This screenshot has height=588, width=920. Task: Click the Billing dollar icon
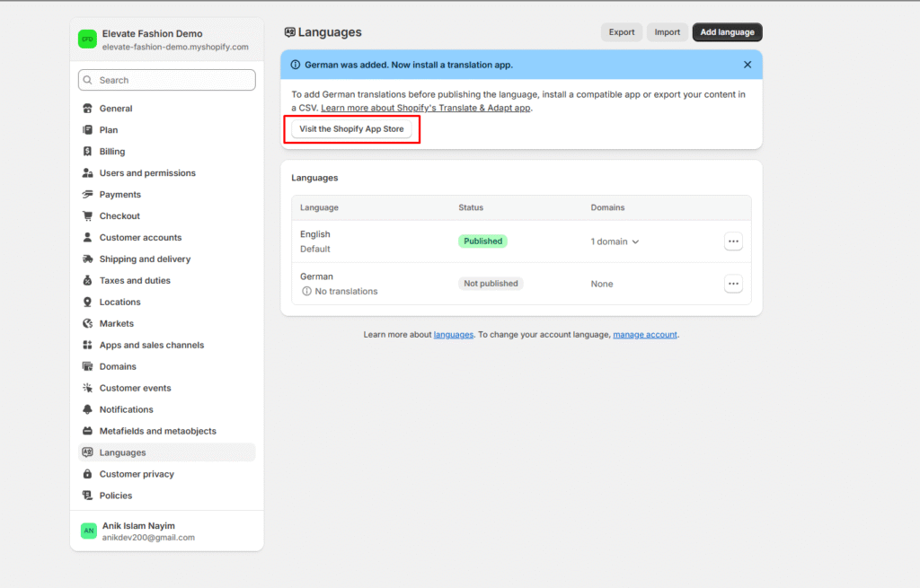pyautogui.click(x=87, y=151)
